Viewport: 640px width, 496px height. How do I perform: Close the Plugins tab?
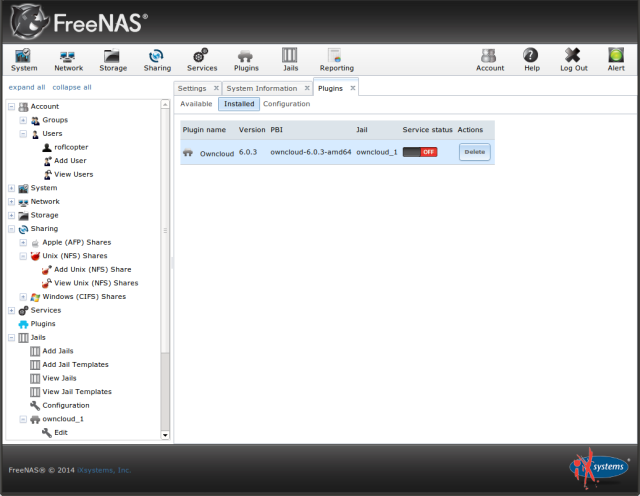pos(353,88)
